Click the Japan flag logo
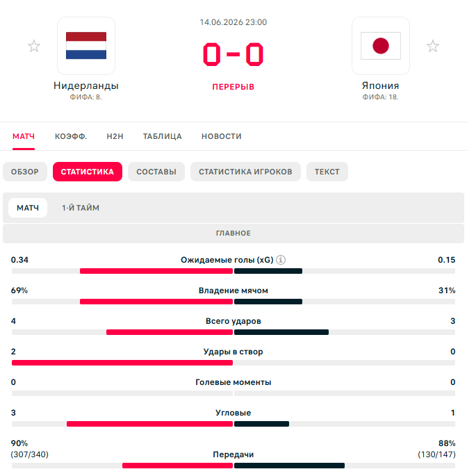The width and height of the screenshot is (467, 476). pos(381,46)
